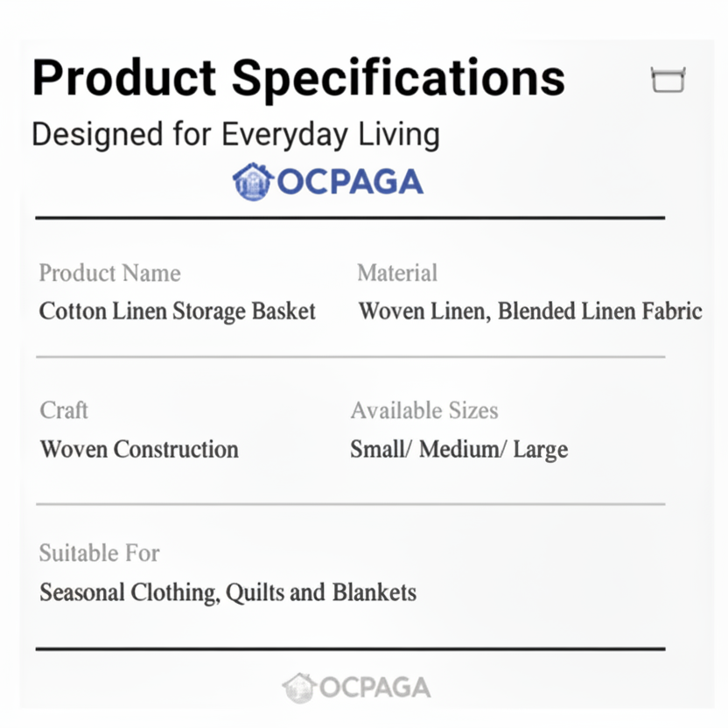The height and width of the screenshot is (728, 728).
Task: Click the Craft field label
Action: pos(64,410)
